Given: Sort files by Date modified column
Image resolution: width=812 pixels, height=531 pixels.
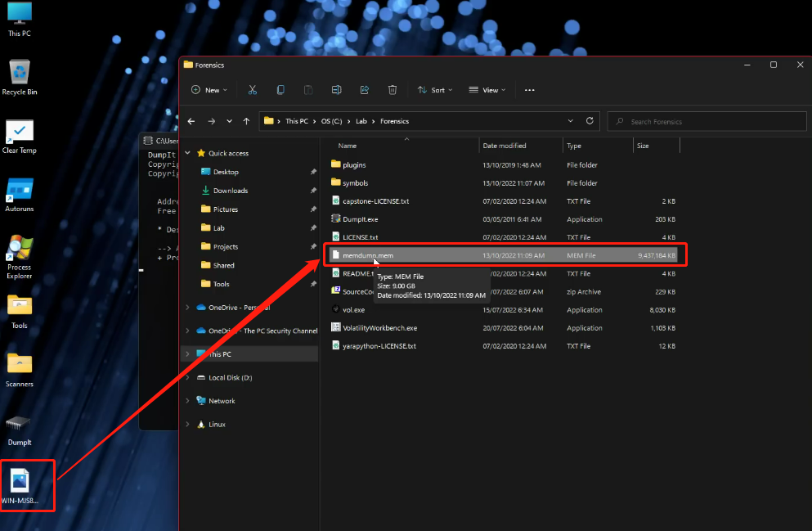Looking at the screenshot, I should [x=505, y=146].
